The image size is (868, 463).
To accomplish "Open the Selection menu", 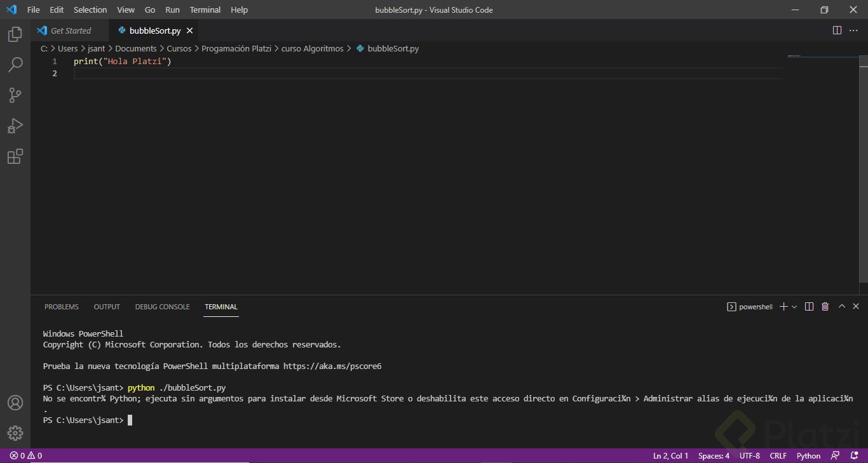I will [x=90, y=10].
